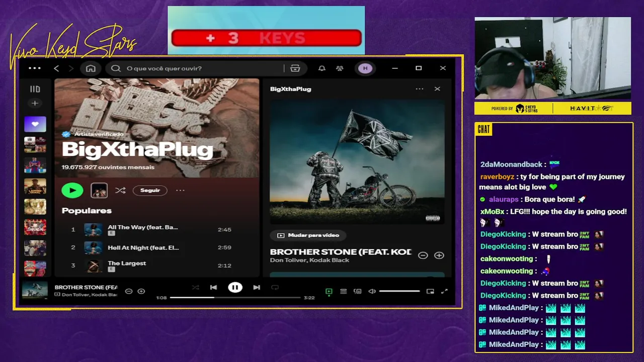This screenshot has width=644, height=362.
Task: Open the friends activity icon
Action: (x=340, y=68)
